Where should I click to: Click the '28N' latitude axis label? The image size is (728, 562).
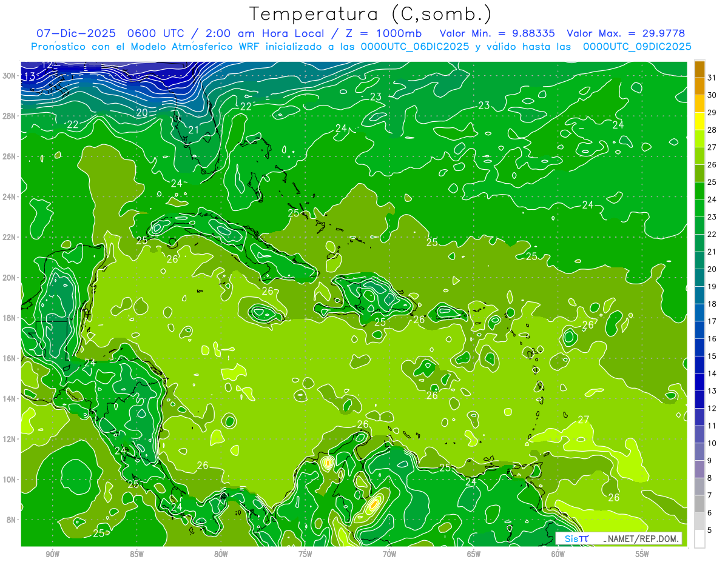pos(9,116)
